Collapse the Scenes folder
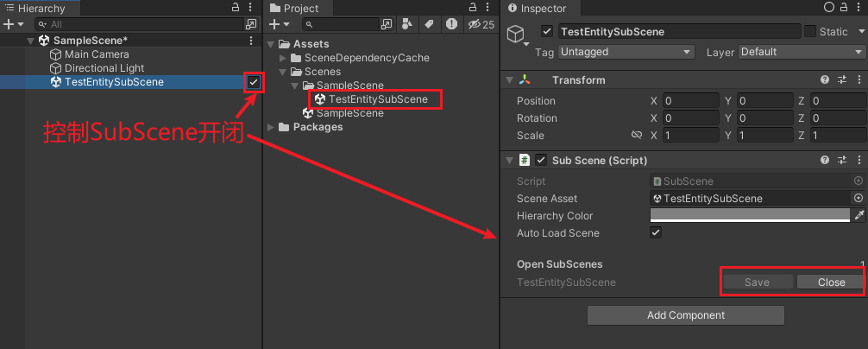Screen dimensions: 868x349 [x=282, y=72]
